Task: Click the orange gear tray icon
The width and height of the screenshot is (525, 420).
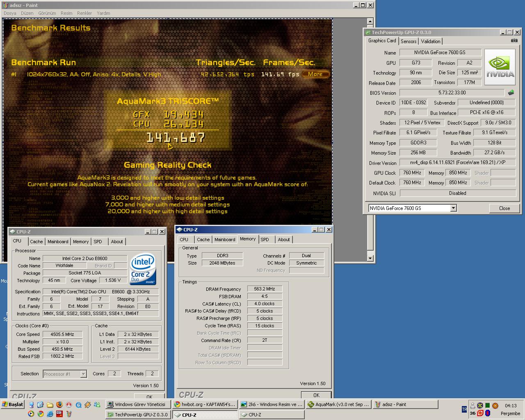Action: (x=495, y=406)
